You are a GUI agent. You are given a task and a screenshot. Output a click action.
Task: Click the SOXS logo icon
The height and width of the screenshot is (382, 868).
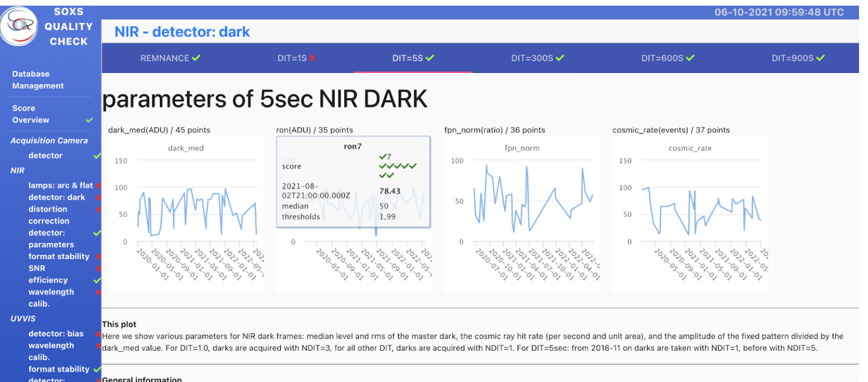[x=19, y=26]
